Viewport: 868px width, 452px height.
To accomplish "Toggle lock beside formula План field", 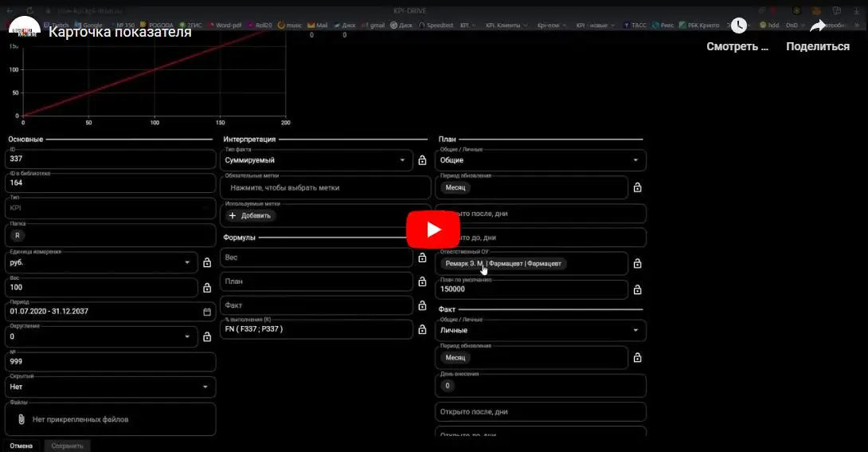I will click(422, 281).
